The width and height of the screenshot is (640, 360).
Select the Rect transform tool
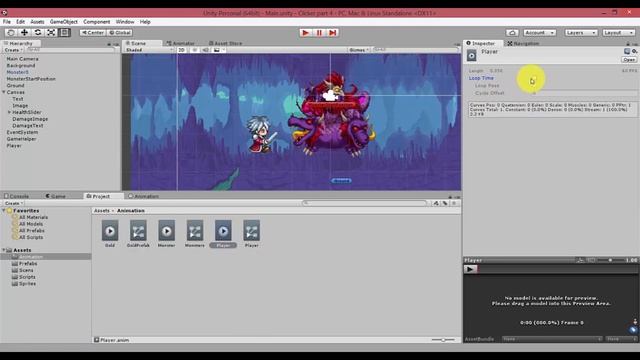coord(64,32)
